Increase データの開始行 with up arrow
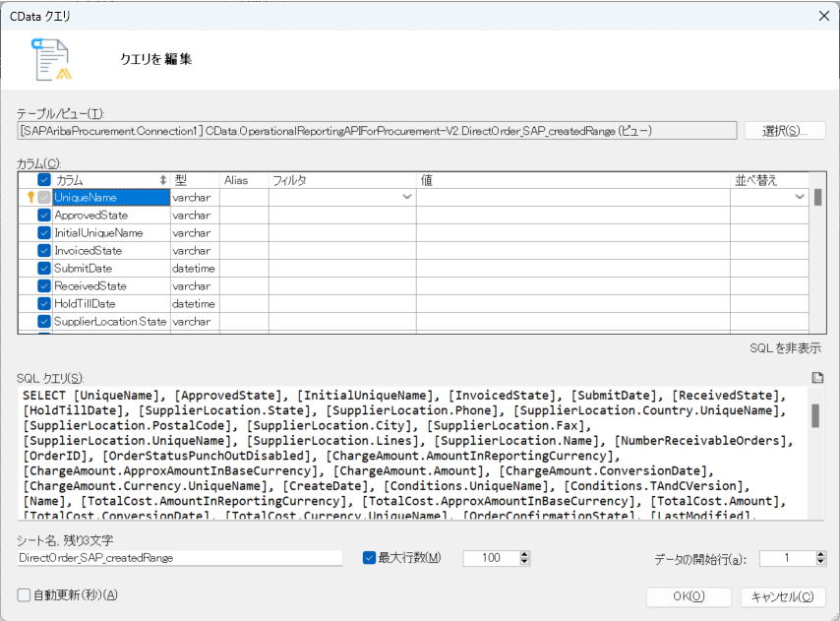The image size is (840, 621). (820, 554)
